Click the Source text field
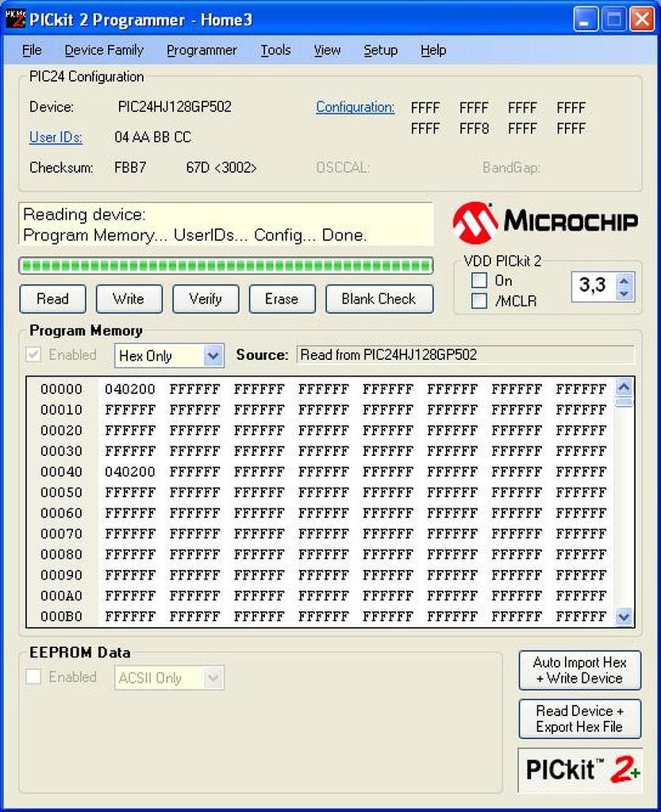 (x=465, y=354)
